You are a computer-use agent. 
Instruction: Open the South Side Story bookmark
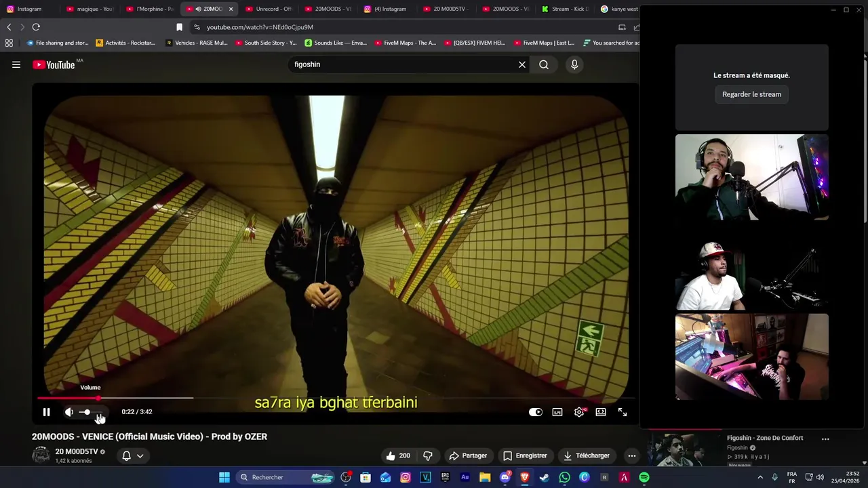(x=267, y=43)
